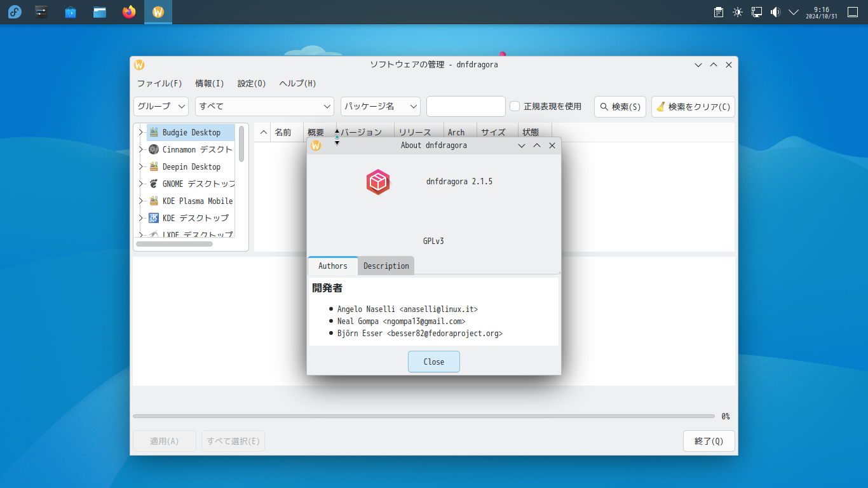The height and width of the screenshot is (488, 868).
Task: Click the KDE デスクトップ group icon
Action: coord(154,218)
